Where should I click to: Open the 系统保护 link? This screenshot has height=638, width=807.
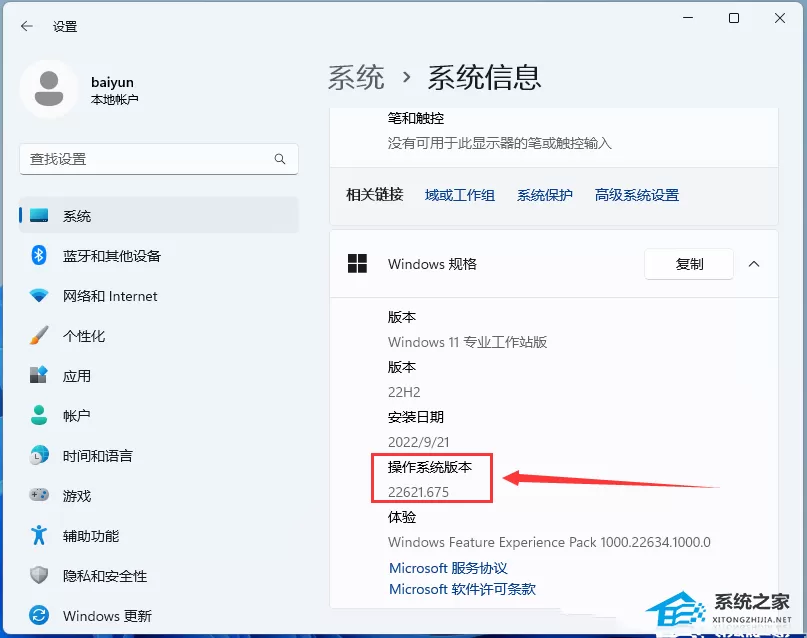[545, 195]
